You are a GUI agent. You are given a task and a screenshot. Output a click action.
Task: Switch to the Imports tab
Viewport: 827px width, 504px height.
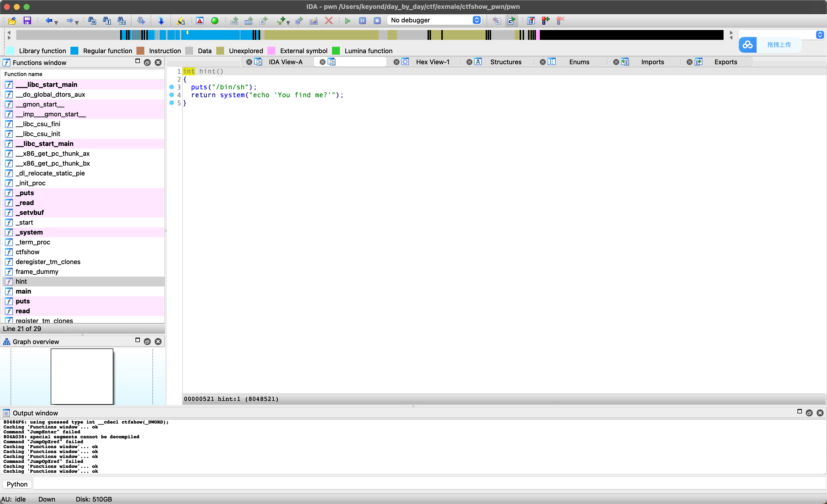(652, 62)
